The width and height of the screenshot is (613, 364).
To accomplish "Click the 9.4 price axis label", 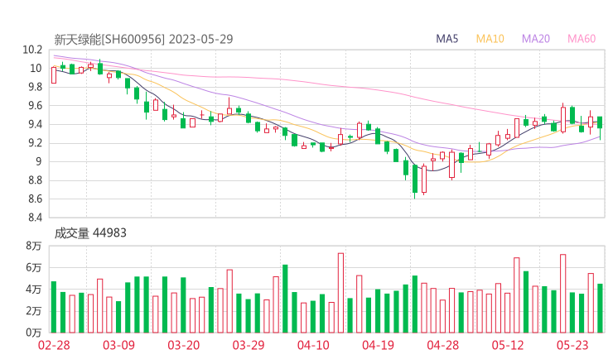I will pos(35,124).
